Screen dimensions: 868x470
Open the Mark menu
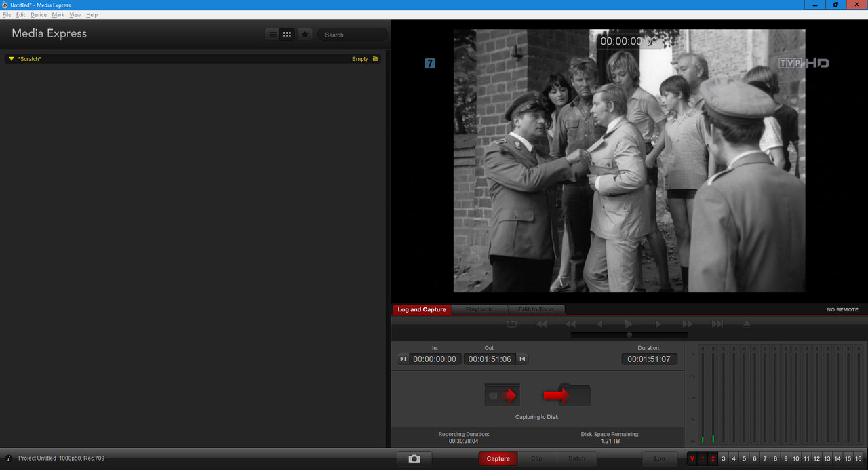coord(58,14)
